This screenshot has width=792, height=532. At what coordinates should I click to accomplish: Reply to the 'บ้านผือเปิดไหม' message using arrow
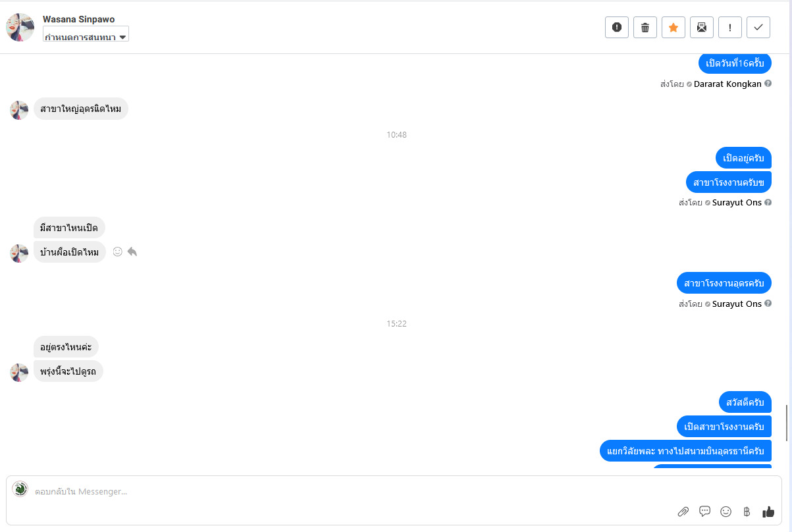tap(132, 252)
